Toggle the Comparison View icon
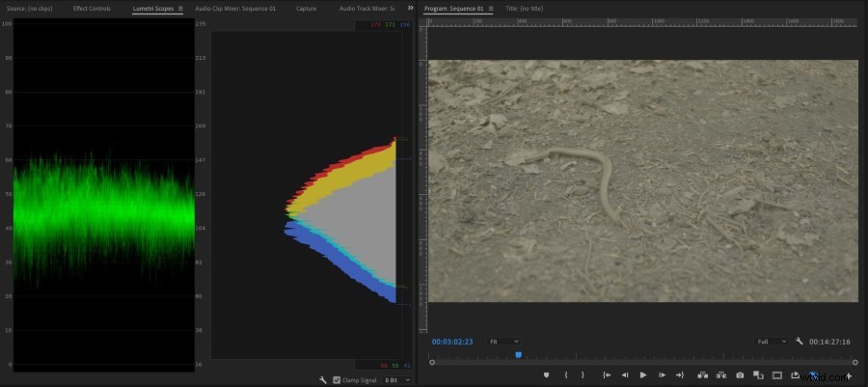The image size is (868, 387). tap(758, 374)
